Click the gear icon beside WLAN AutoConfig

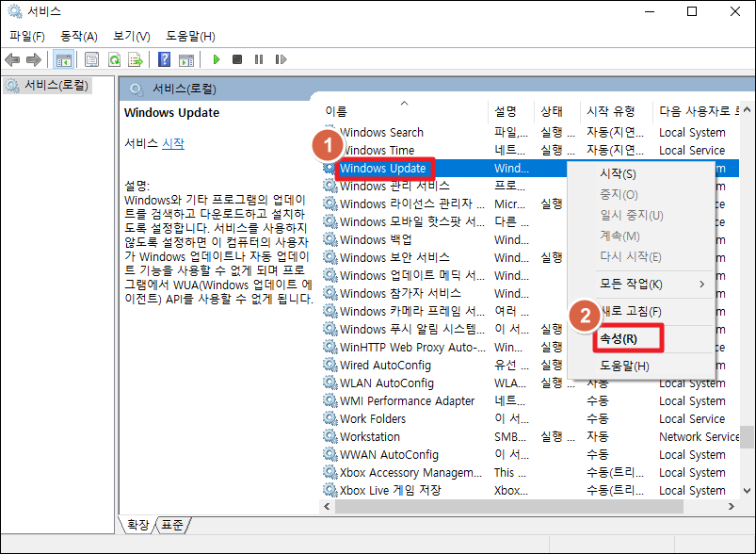click(x=330, y=383)
